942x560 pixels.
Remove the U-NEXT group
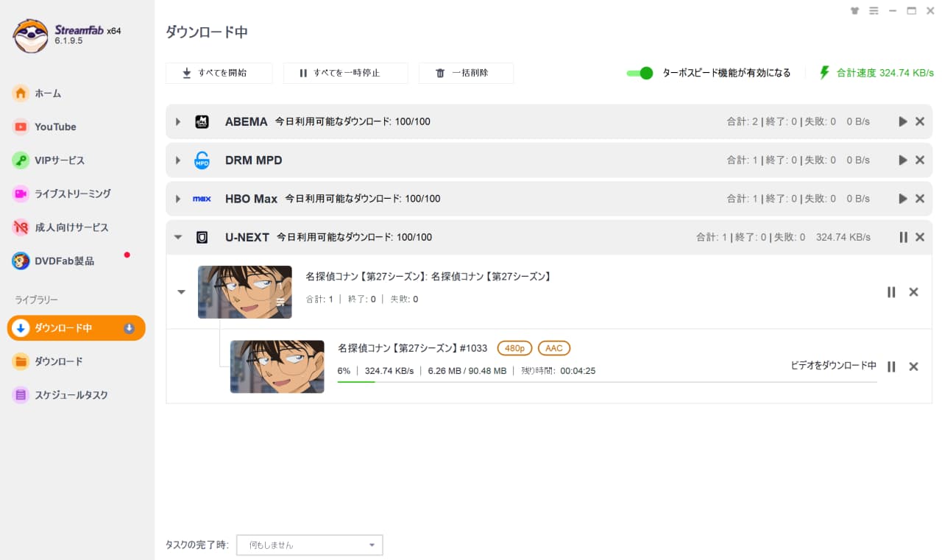click(920, 237)
